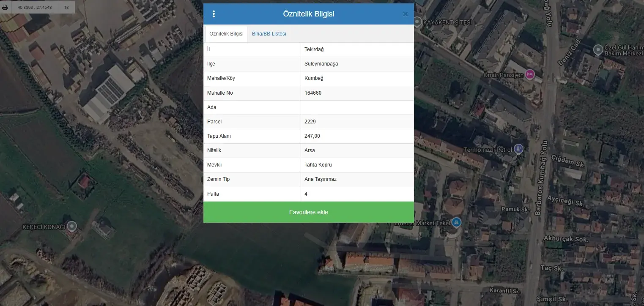
Task: Click the Ana Taşınmaz value cell
Action: tap(357, 179)
